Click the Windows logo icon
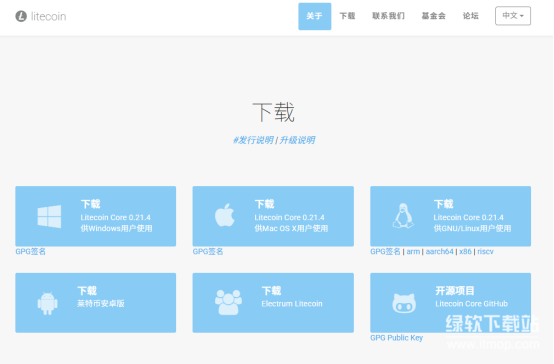 point(49,216)
